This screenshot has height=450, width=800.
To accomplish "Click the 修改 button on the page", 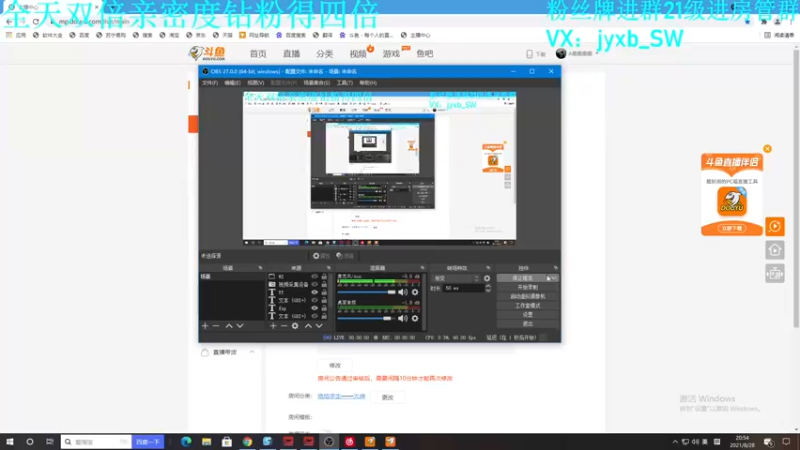I will (x=335, y=365).
